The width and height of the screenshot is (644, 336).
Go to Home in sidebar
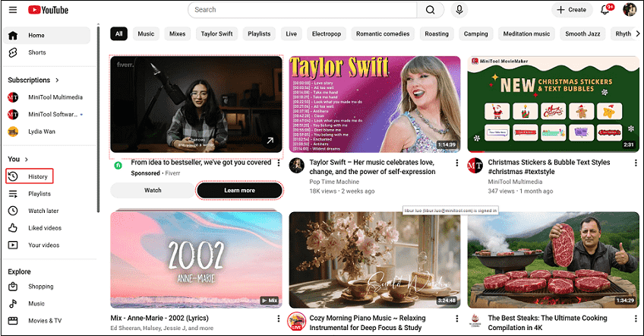[x=46, y=36]
